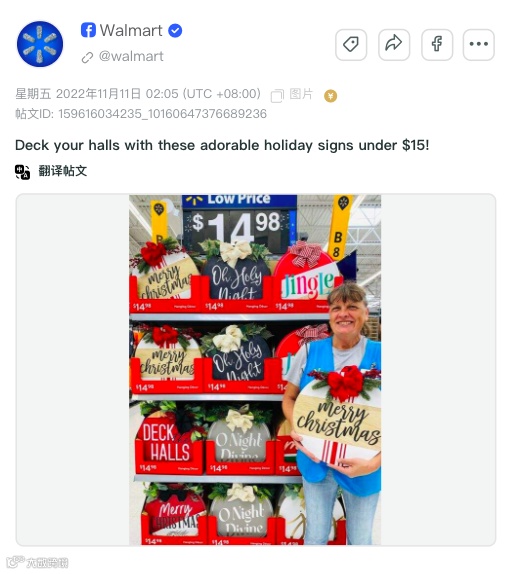Click the Walmart profile avatar
Viewport: 511px width, 574px height.
click(40, 44)
